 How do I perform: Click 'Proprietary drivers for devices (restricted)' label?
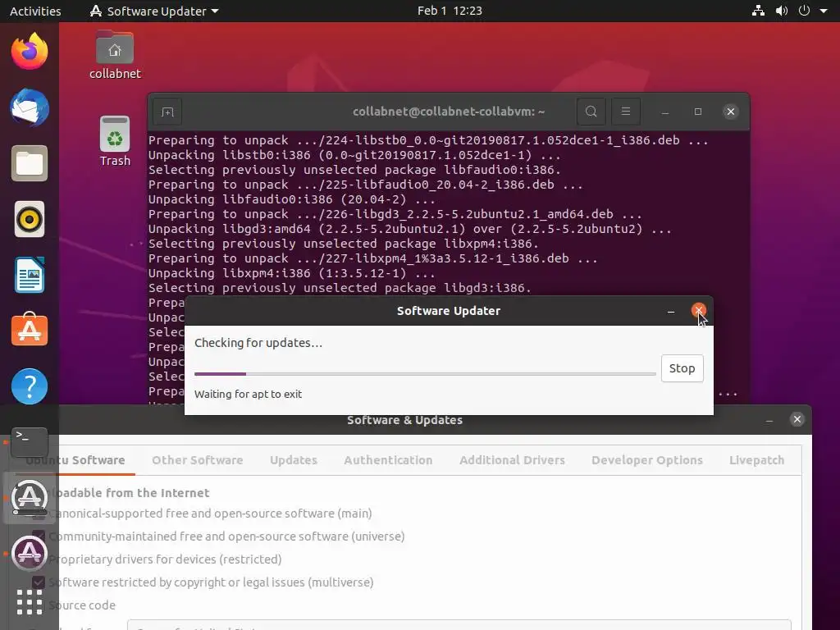[x=165, y=559]
